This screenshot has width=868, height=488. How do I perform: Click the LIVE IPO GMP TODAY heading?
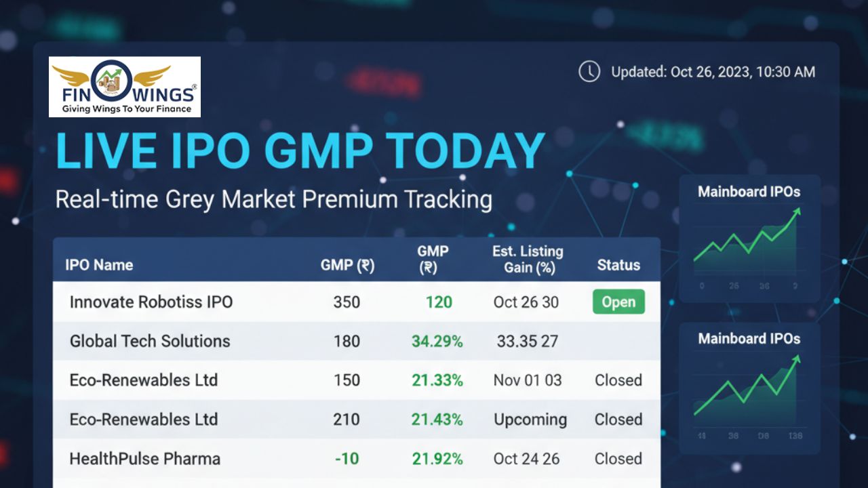300,151
